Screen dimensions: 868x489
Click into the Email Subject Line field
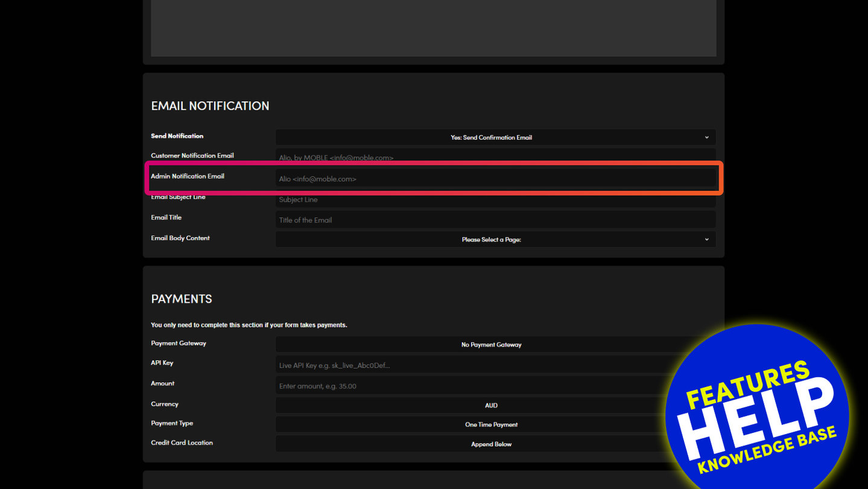click(495, 200)
